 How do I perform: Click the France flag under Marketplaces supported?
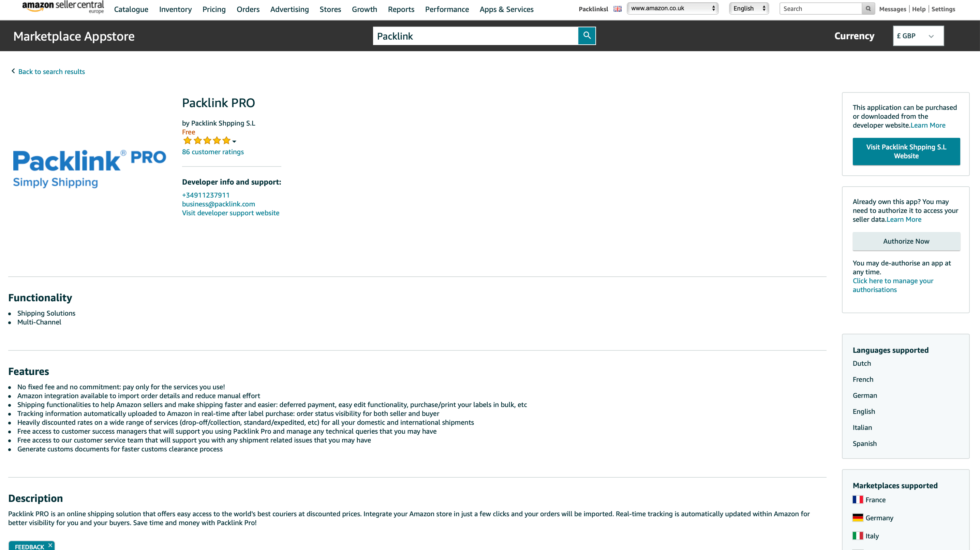coord(858,499)
